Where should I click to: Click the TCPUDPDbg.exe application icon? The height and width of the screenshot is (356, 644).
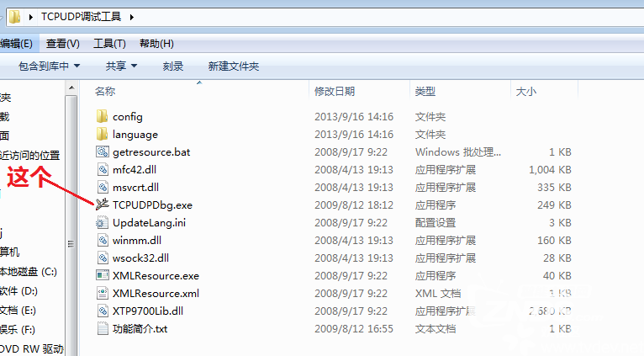click(103, 205)
